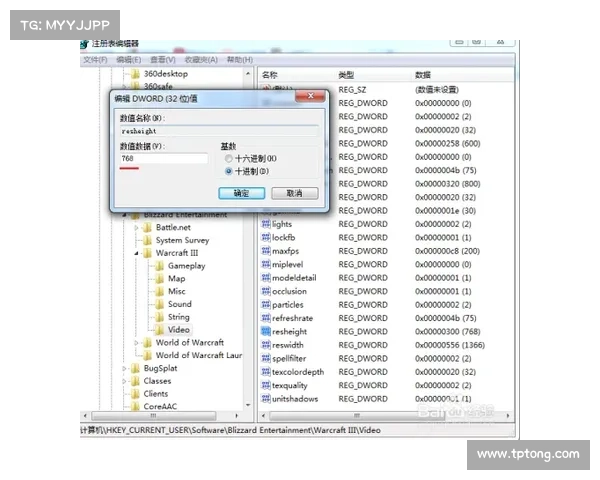
Task: Click the reswidth DWORD value icon
Action: click(266, 344)
